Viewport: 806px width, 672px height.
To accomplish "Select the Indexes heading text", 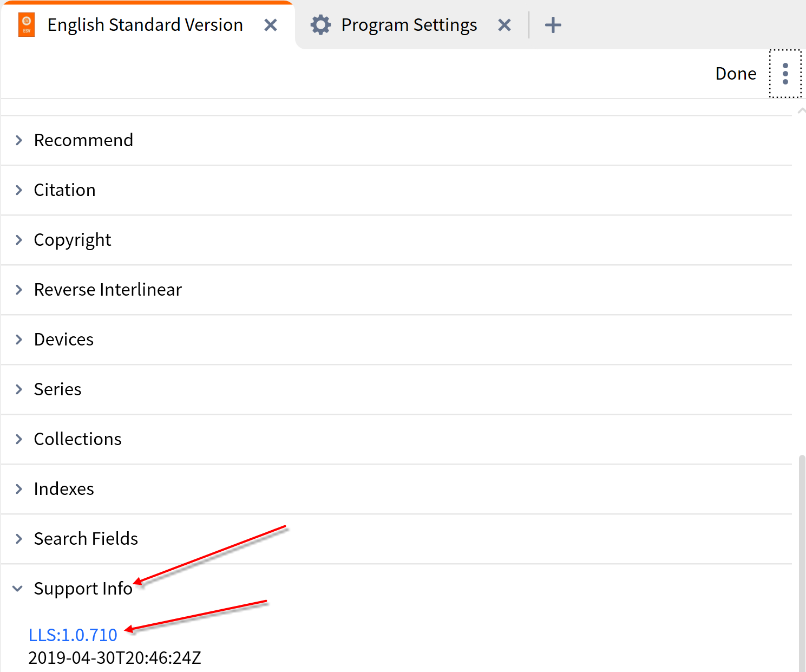I will tap(64, 489).
